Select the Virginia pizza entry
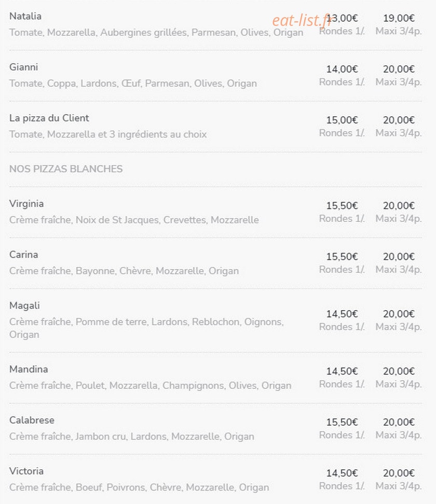436x504 pixels. pyautogui.click(x=26, y=204)
